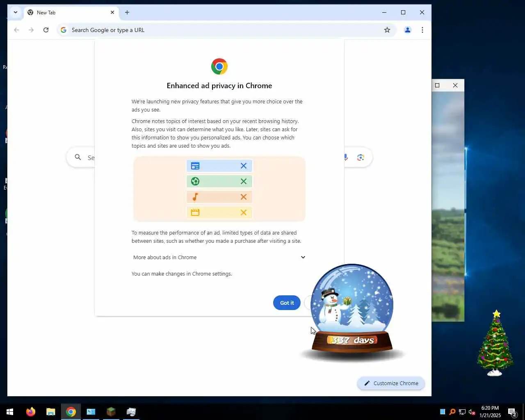Click the Chrome reload page icon
This screenshot has width=525, height=420.
pos(46,30)
